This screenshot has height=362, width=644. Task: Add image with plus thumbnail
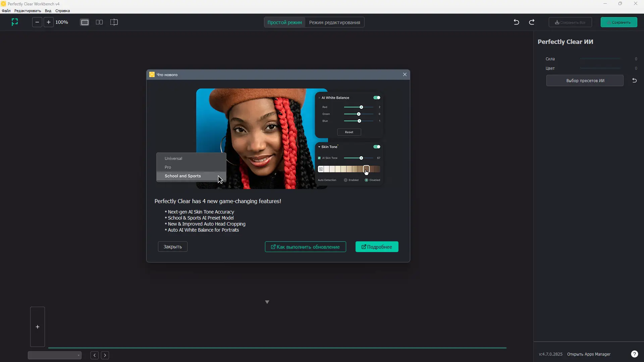click(x=38, y=327)
